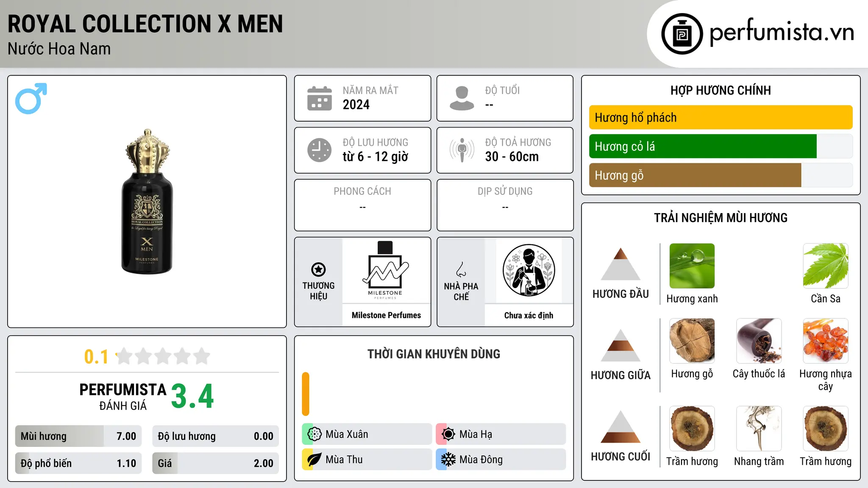Open the perfumista.vn site name

tap(782, 32)
